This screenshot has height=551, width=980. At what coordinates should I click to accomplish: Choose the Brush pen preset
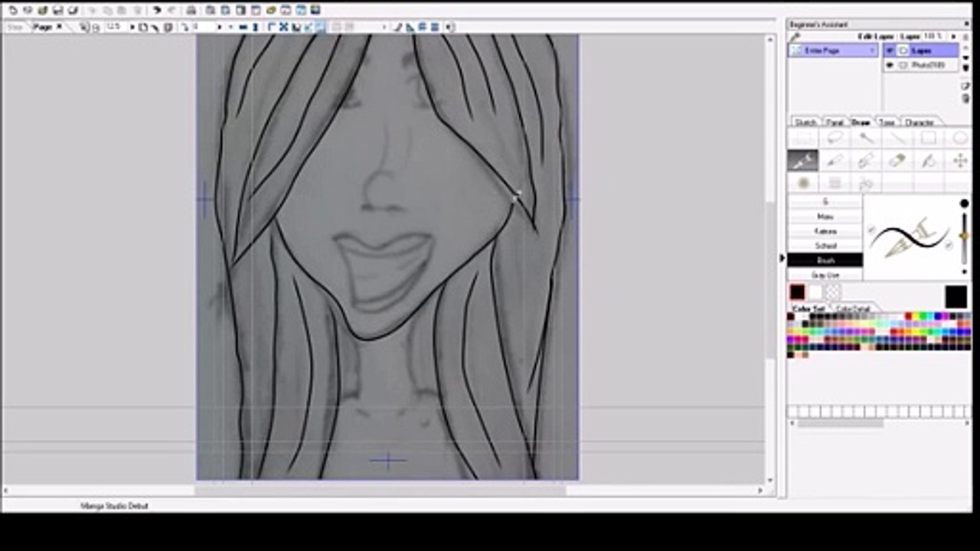click(825, 260)
